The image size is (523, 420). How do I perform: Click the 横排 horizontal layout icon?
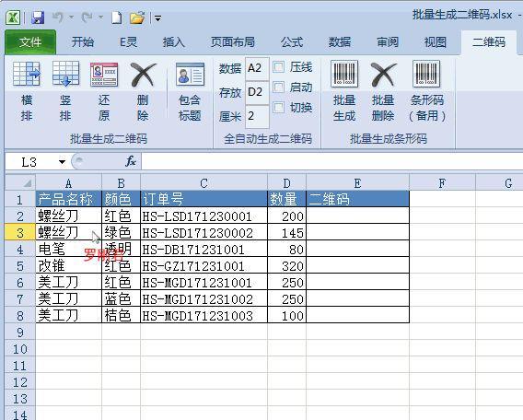[27, 74]
